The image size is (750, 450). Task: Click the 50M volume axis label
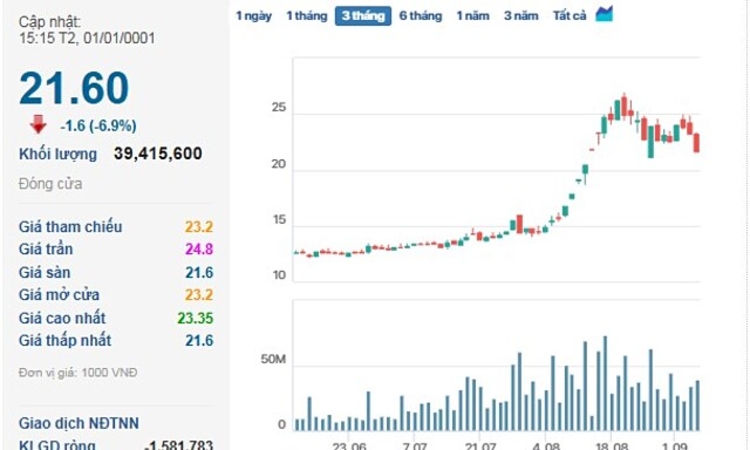point(272,358)
